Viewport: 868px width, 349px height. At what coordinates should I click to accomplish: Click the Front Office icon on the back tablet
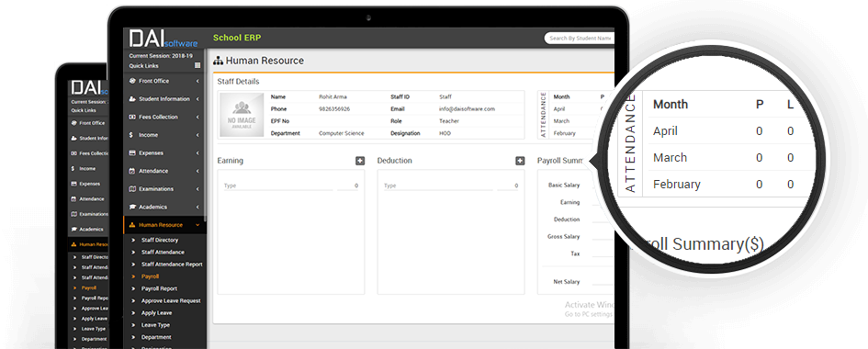73,123
